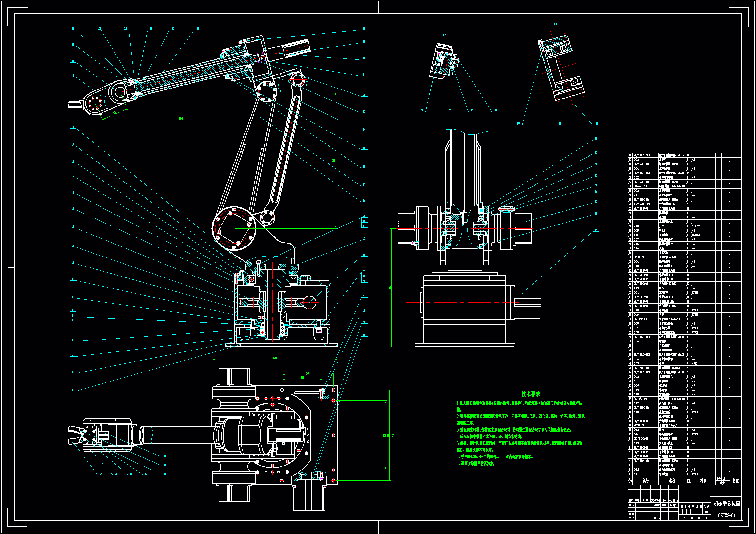Screen dimensions: 756x534
Task: Select the 600 dimension above top view
Action: tap(275, 358)
